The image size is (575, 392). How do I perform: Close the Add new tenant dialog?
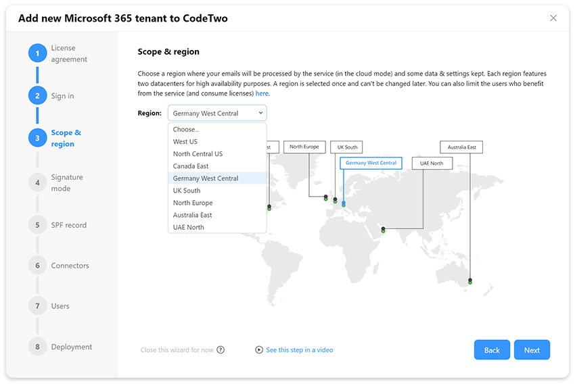coord(553,18)
